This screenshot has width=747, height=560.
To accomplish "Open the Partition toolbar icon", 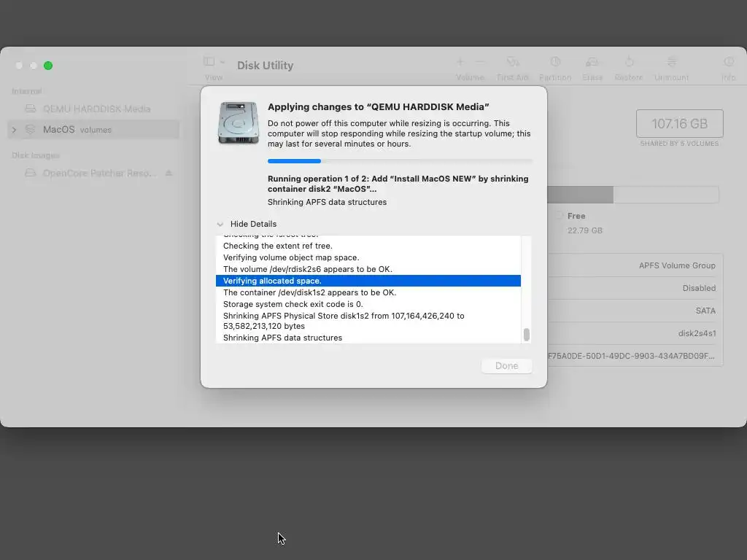I will (x=555, y=62).
